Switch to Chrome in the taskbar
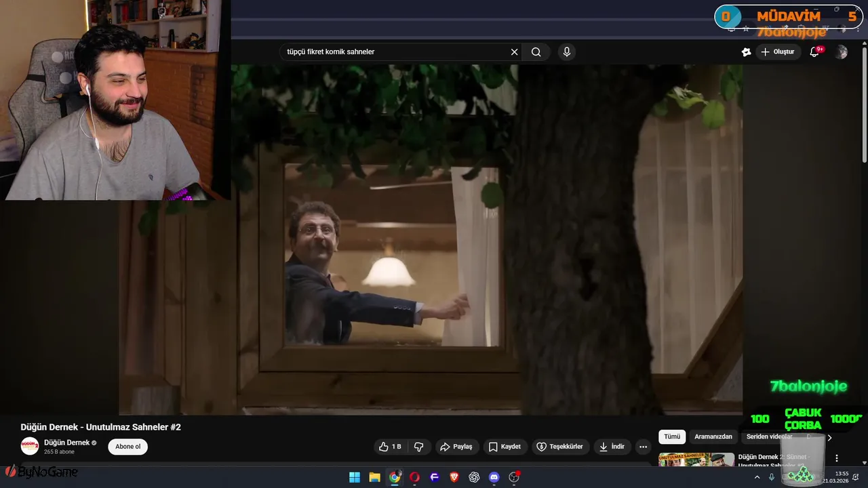The height and width of the screenshot is (488, 868). click(395, 477)
